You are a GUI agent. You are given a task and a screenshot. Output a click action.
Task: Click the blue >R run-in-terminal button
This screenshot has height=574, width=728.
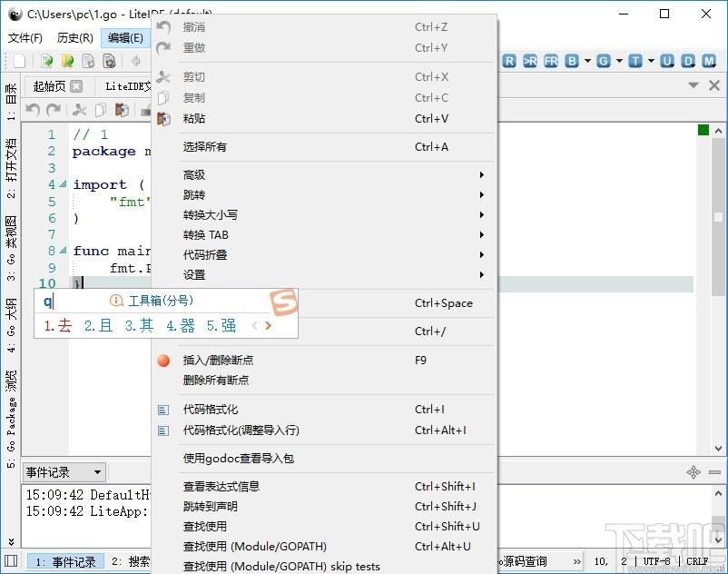530,61
